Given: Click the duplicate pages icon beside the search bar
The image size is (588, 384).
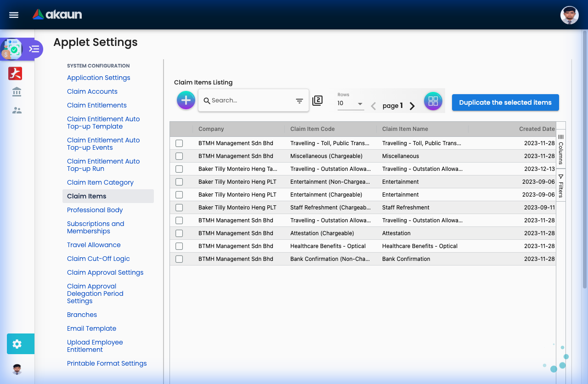Looking at the screenshot, I should coord(317,100).
